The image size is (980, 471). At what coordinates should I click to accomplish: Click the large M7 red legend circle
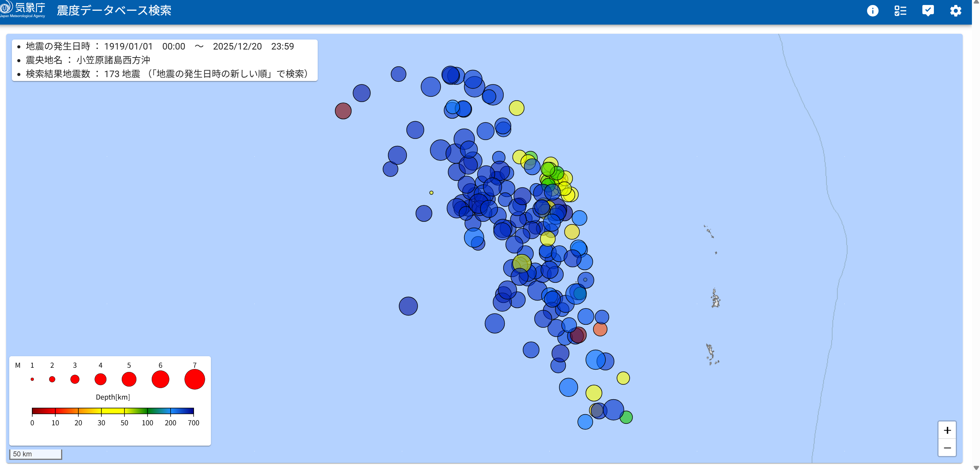click(x=194, y=379)
